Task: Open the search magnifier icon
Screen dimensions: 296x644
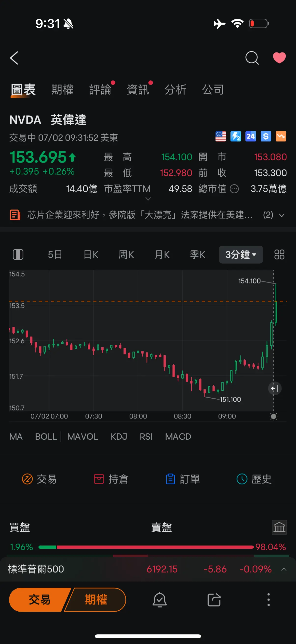Action: tap(252, 58)
